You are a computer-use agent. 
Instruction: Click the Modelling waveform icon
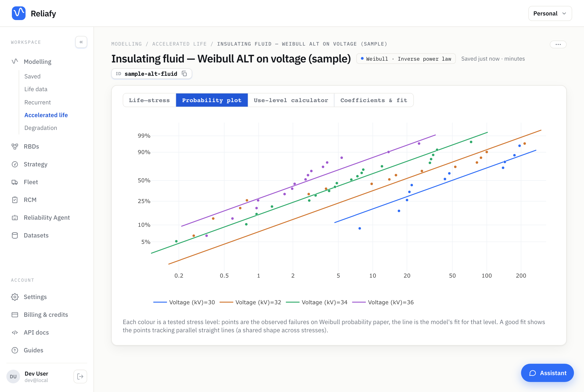coord(15,61)
